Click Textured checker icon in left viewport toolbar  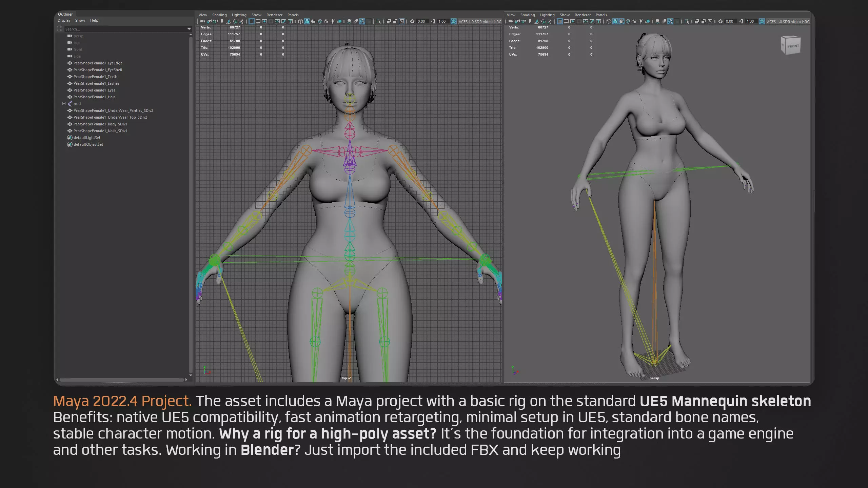(326, 21)
